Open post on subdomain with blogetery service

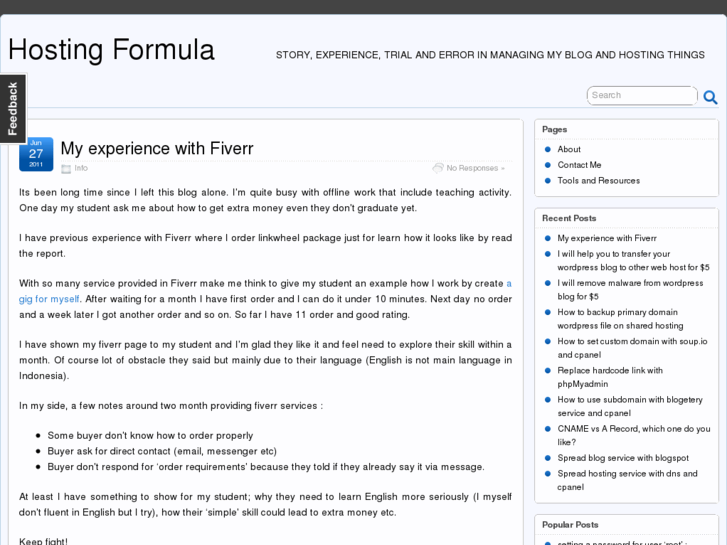630,407
